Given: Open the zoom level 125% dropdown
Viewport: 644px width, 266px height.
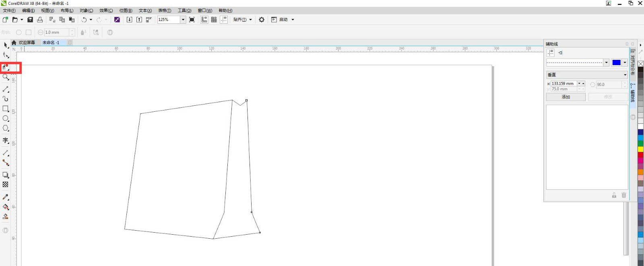Looking at the screenshot, I should [183, 20].
